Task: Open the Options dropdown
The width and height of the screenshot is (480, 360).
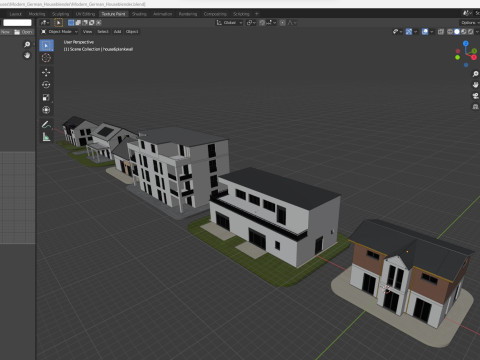Action: click(470, 23)
